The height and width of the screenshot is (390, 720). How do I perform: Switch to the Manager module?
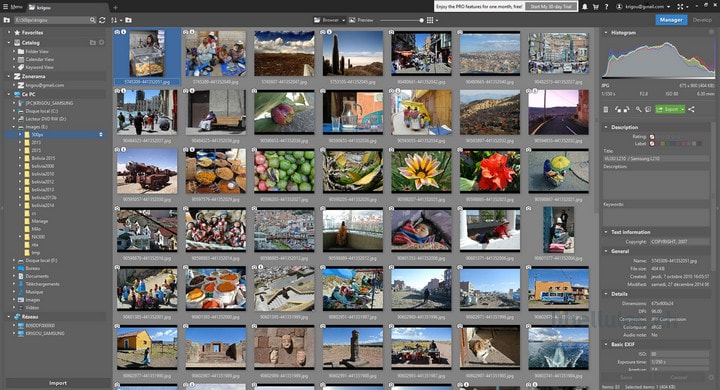(671, 20)
